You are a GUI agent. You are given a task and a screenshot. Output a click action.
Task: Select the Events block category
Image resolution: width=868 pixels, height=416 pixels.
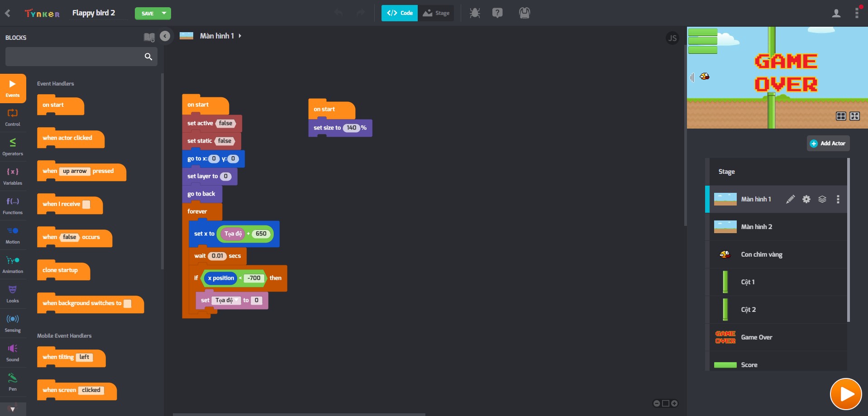(x=13, y=88)
